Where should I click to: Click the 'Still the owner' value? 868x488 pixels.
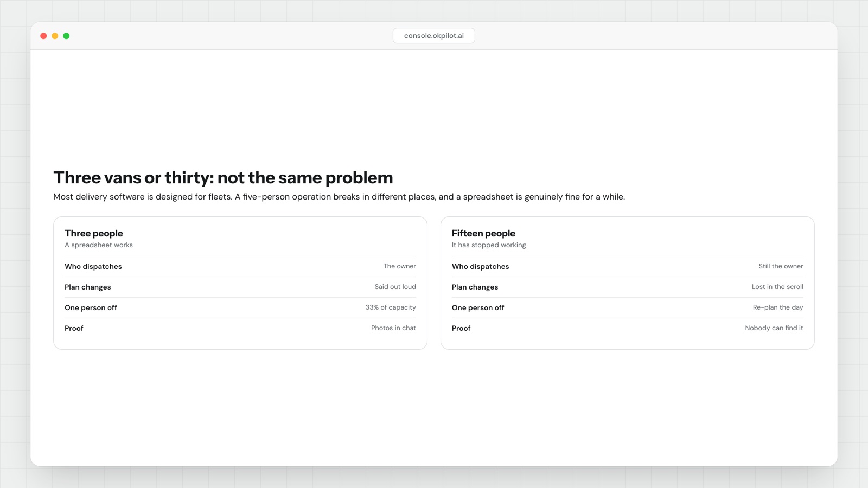(781, 266)
